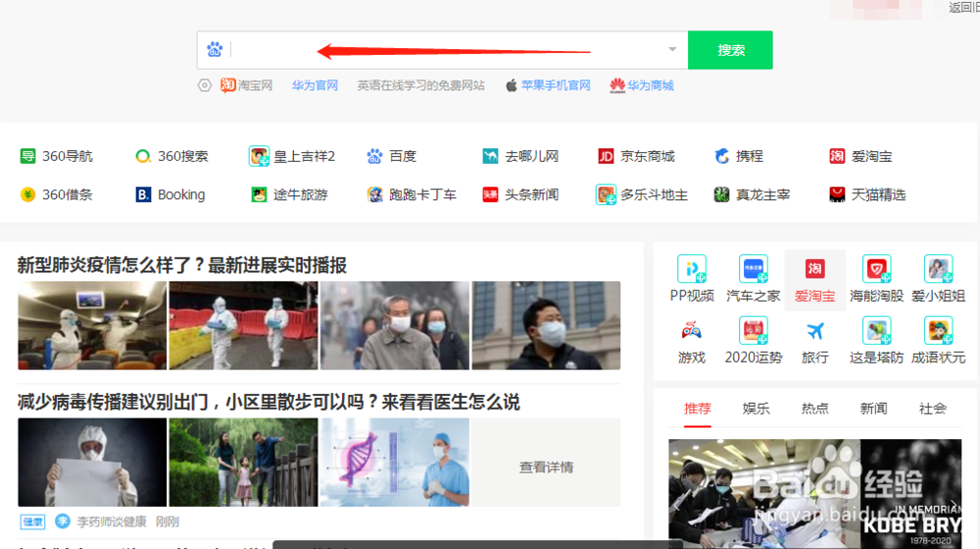Open the 华为商城 link
This screenshot has height=549, width=980.
click(642, 85)
